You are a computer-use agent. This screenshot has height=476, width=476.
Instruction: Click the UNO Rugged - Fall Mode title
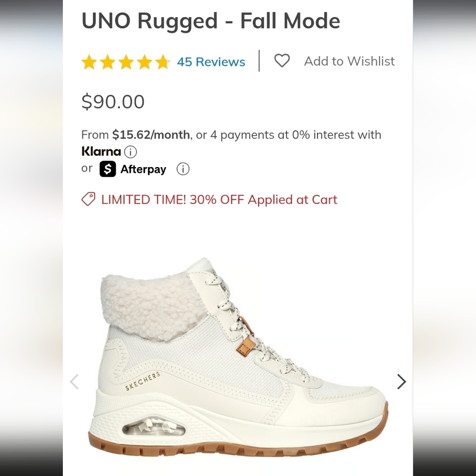click(x=211, y=21)
